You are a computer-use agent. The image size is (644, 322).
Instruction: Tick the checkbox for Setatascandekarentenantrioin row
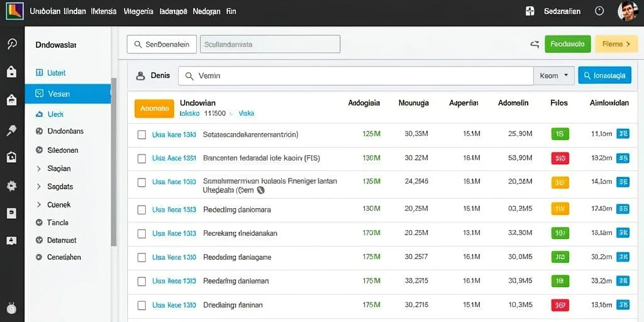click(142, 135)
